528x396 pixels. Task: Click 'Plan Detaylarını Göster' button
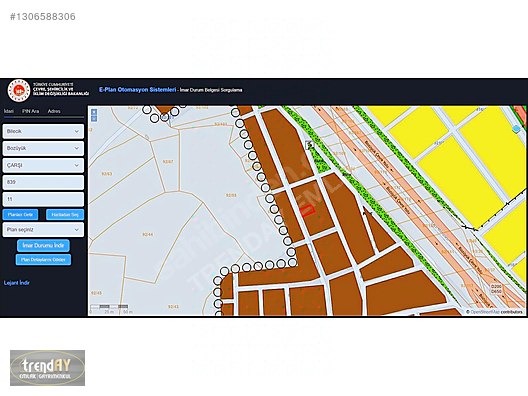click(43, 260)
